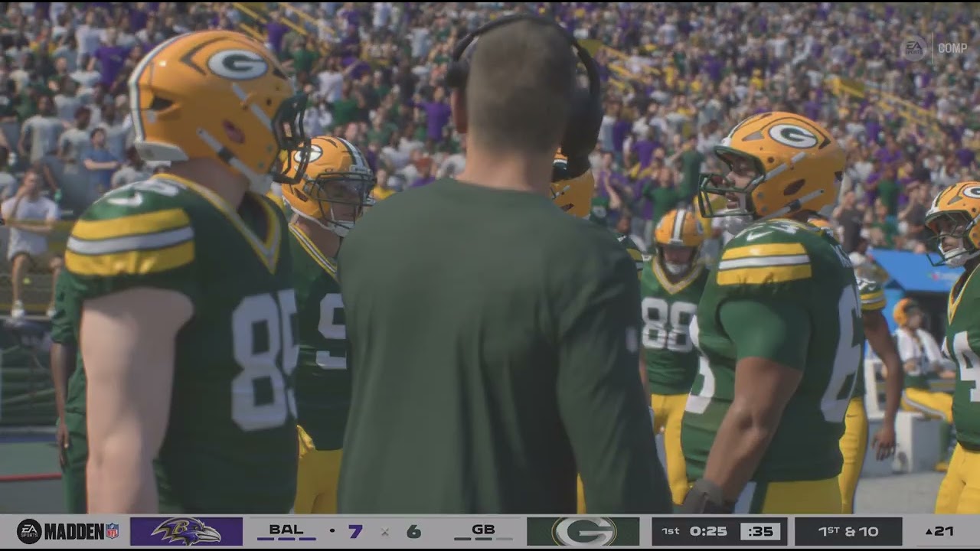Click the EA watermark icon at top right

(x=913, y=47)
